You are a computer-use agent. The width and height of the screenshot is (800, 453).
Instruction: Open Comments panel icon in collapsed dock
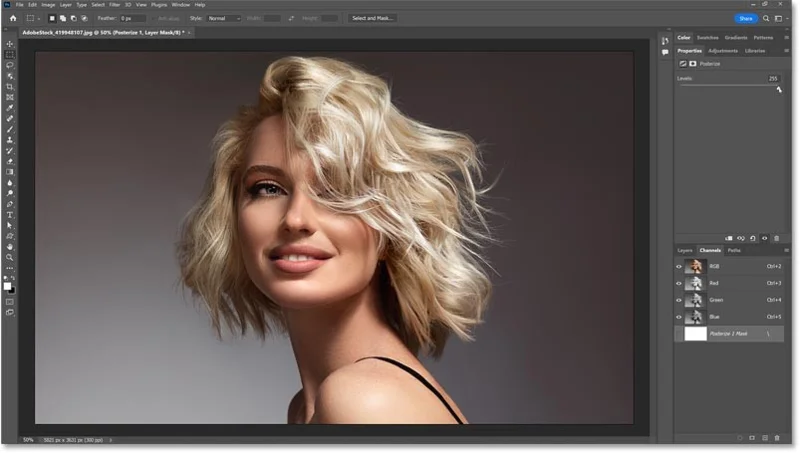click(x=665, y=52)
